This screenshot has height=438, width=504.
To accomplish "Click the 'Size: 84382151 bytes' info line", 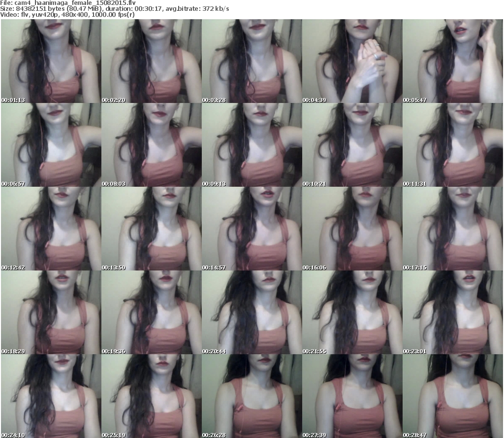I will tap(114, 9).
